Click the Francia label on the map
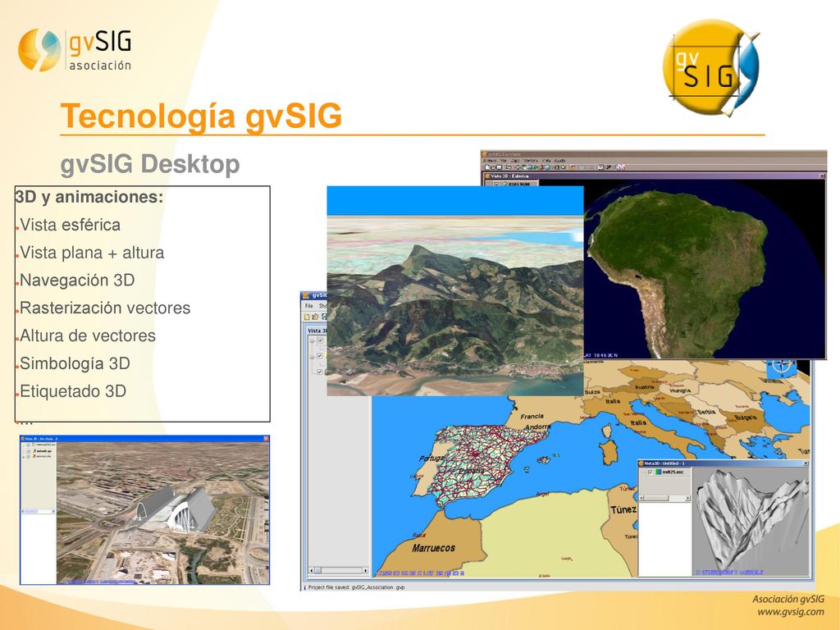Viewport: 840px width, 630px height. 532,416
